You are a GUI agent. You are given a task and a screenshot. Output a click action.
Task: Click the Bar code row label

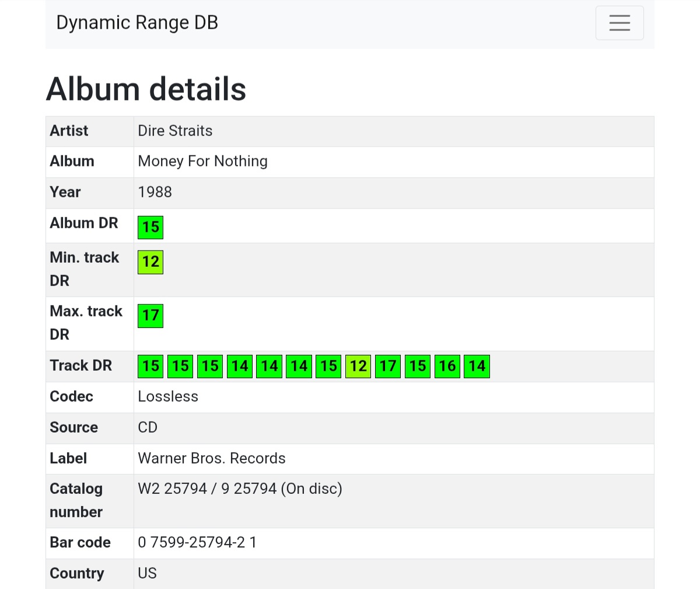(x=80, y=542)
